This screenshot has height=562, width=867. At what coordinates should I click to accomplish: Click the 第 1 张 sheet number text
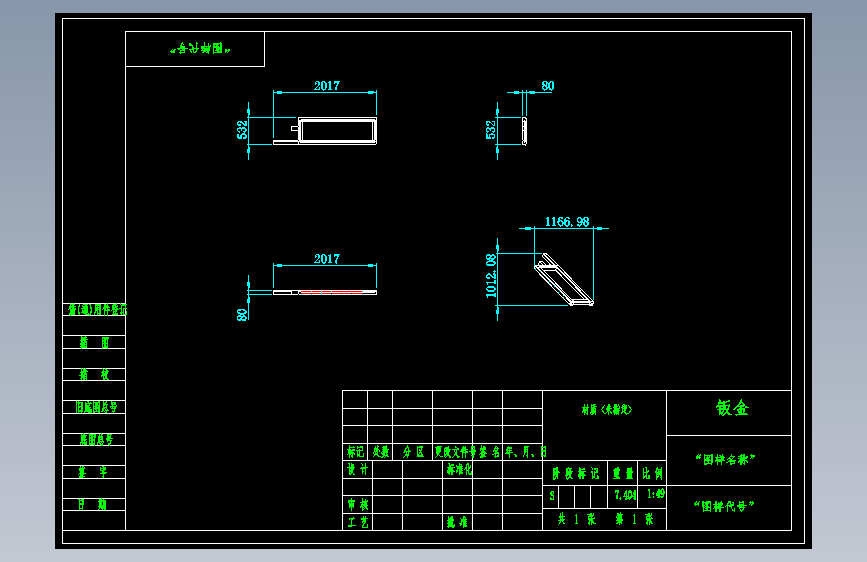pos(635,519)
